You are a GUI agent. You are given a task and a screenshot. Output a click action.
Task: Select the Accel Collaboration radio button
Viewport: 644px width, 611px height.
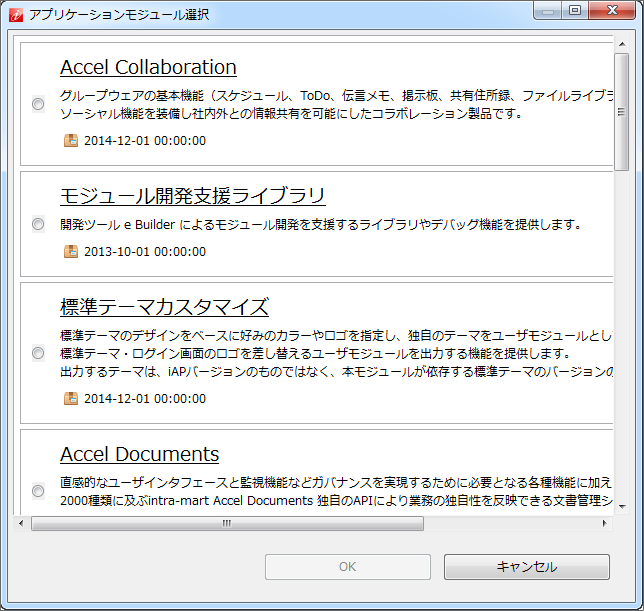38,104
